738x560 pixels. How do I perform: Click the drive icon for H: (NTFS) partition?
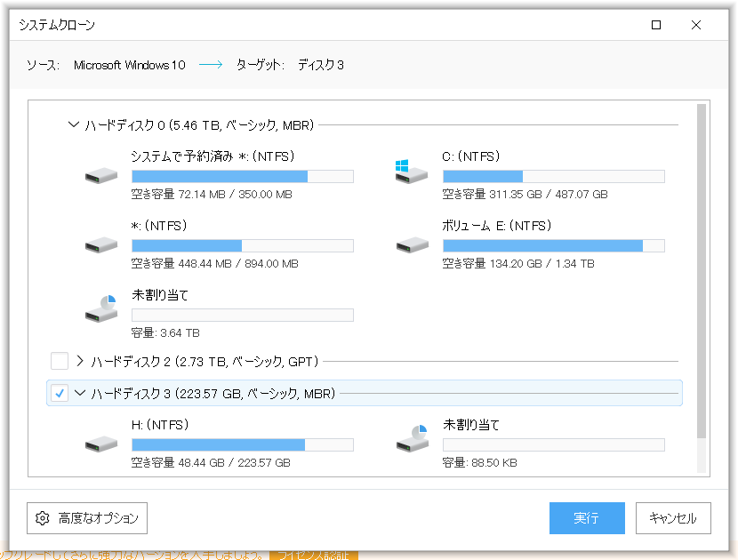pyautogui.click(x=100, y=444)
